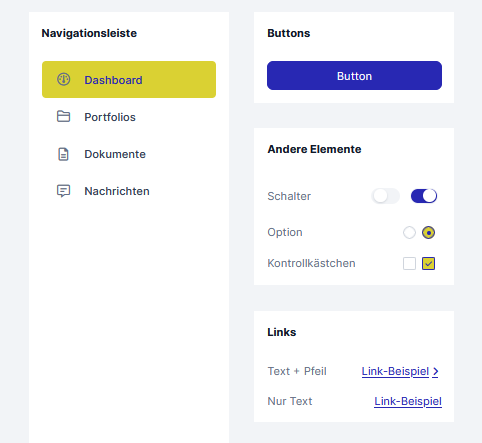Open the Dashboard navigation item
This screenshot has width=482, height=443.
point(129,79)
